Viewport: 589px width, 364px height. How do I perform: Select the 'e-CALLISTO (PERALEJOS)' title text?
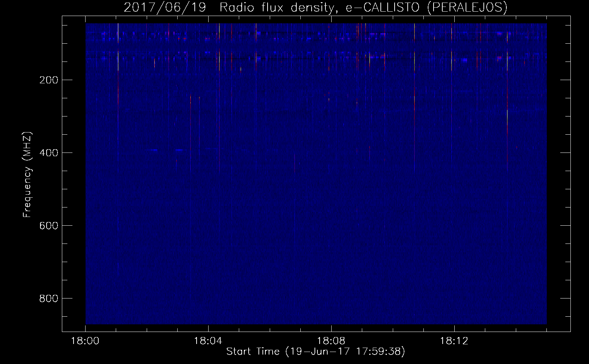426,7
